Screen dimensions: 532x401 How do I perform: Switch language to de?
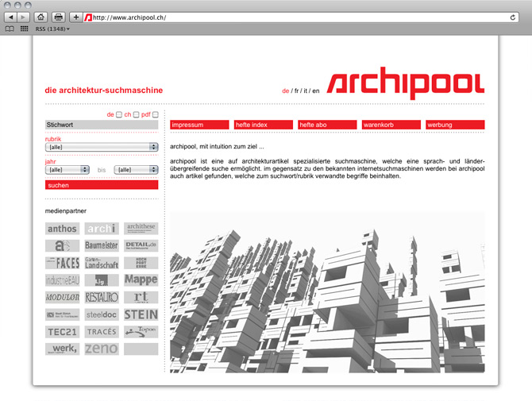[285, 91]
